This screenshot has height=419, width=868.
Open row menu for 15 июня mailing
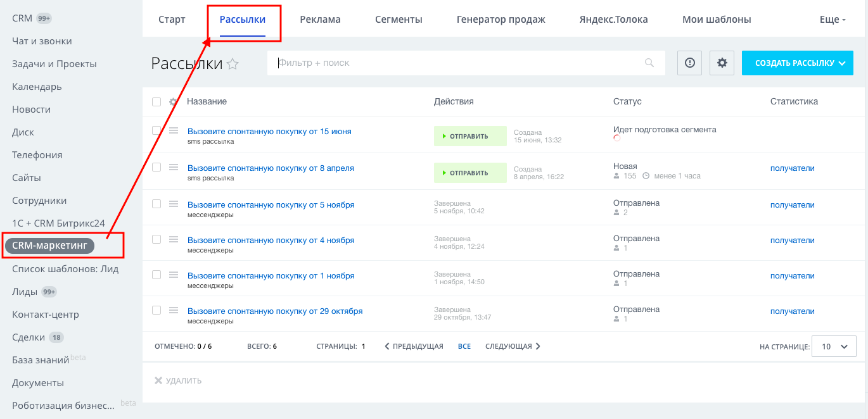174,130
